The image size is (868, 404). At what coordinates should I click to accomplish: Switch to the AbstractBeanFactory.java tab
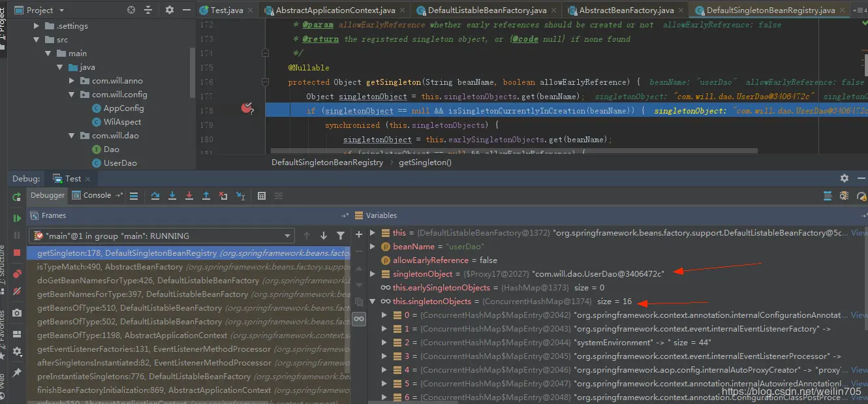(x=625, y=10)
